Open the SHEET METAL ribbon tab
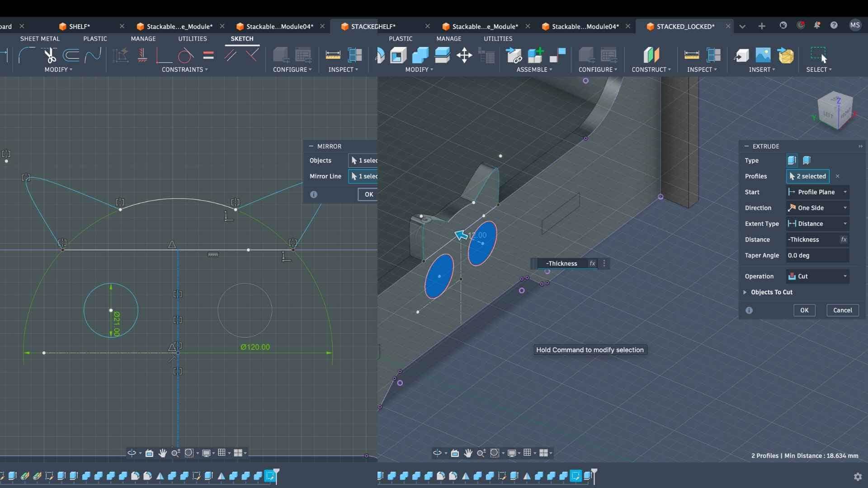868x488 pixels. click(x=40, y=39)
